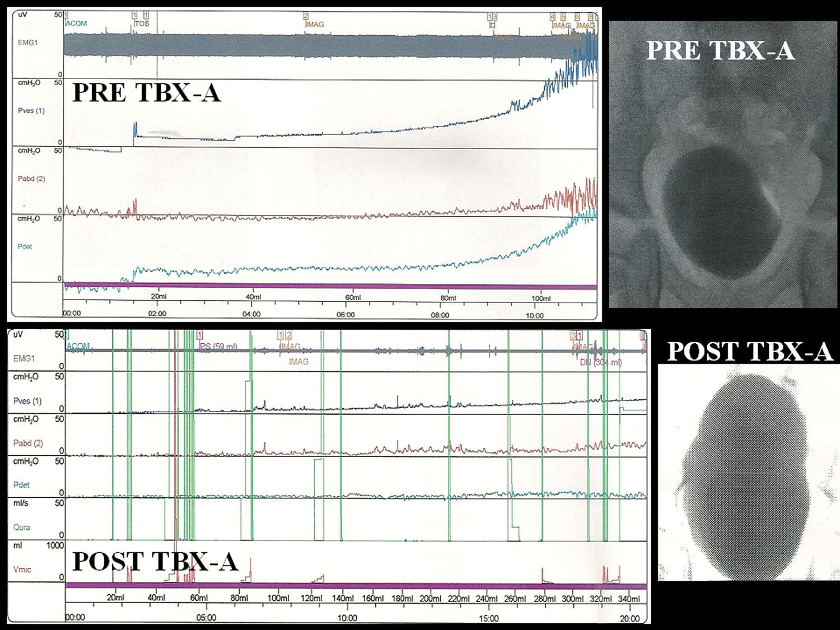840x630 pixels.
Task: Open the POST TBX-A cystogram image
Action: pyautogui.click(x=748, y=473)
